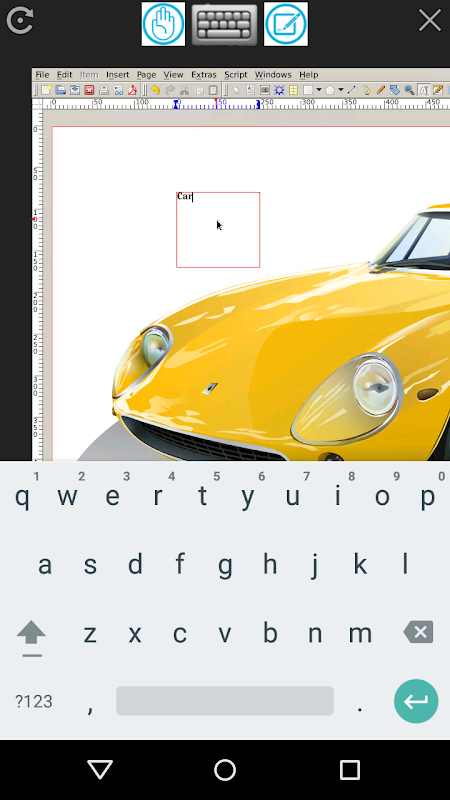Screen dimensions: 450x800
Task: Click the horizontal ruler blue column marker
Action: (x=176, y=105)
